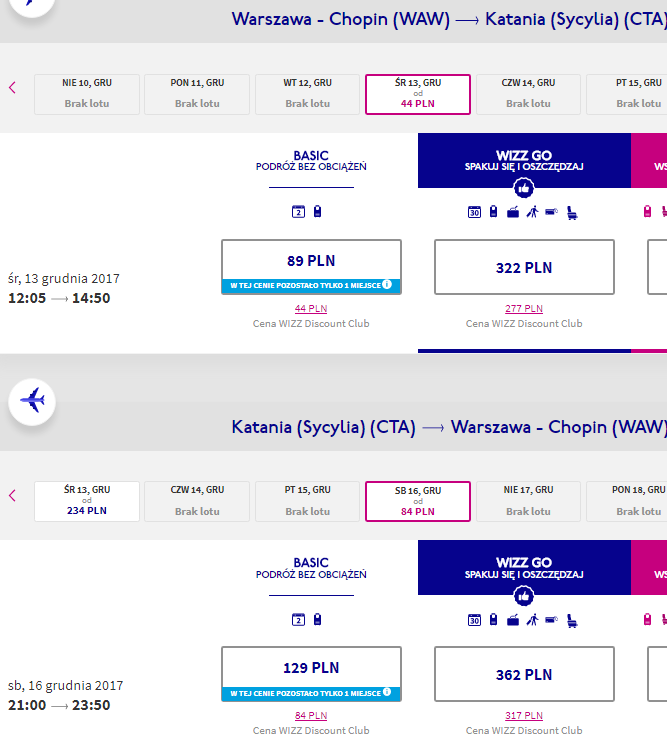
Task: Click outbound Basic small bag icon
Action: [x=318, y=211]
